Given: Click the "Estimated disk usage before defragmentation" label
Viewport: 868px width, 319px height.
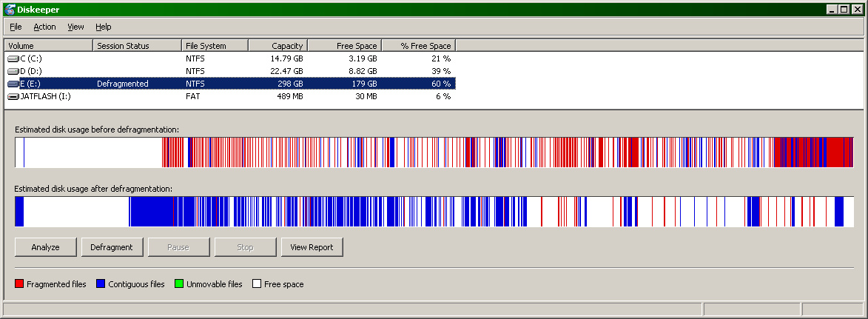Looking at the screenshot, I should tap(97, 130).
